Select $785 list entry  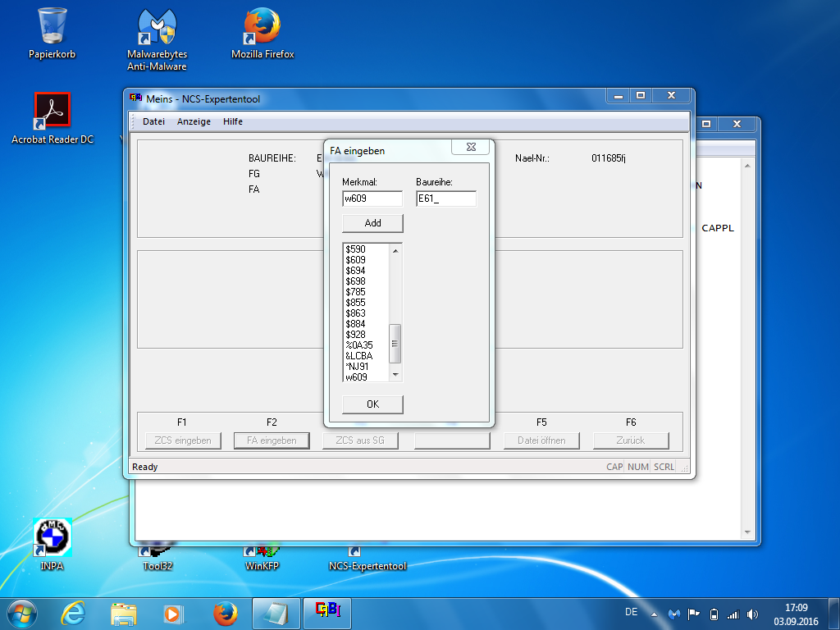click(367, 292)
